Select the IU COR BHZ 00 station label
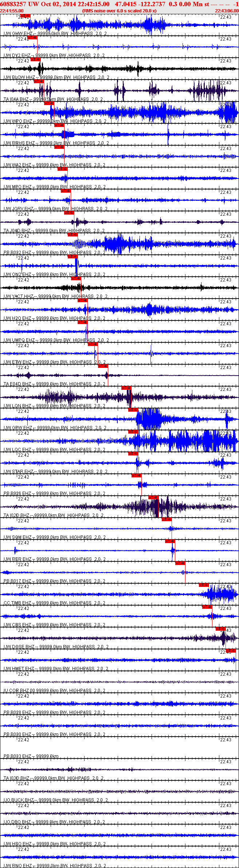This screenshot has height=868, width=239. (x=20, y=691)
